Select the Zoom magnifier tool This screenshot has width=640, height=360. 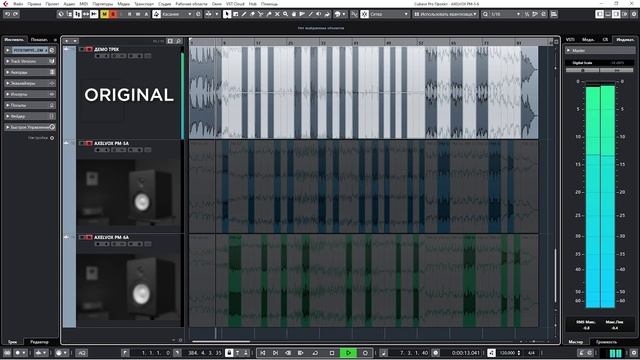(285, 14)
